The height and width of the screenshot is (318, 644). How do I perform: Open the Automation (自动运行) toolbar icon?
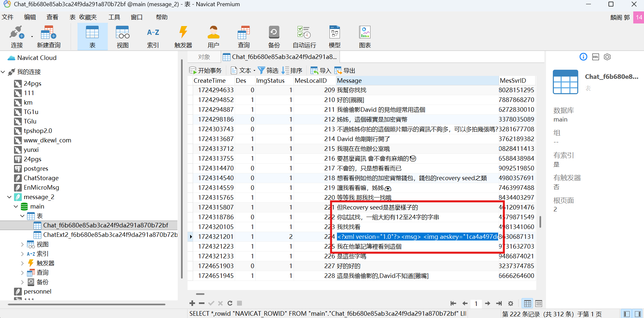pos(304,37)
